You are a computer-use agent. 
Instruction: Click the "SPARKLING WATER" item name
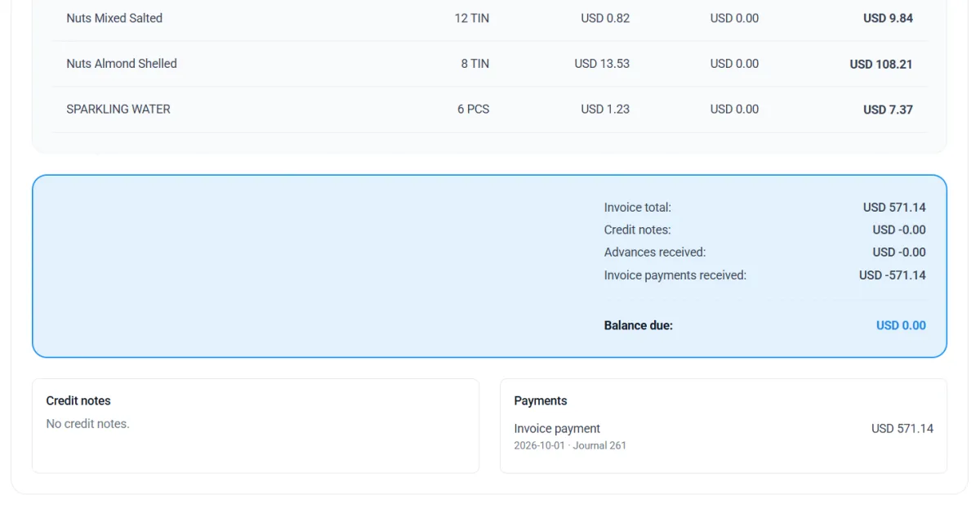tap(118, 109)
